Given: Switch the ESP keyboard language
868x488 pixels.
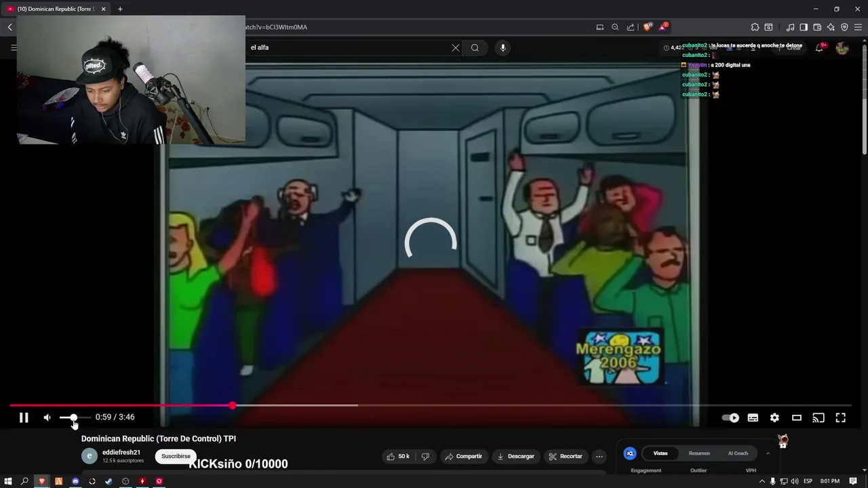Looking at the screenshot, I should tap(808, 481).
